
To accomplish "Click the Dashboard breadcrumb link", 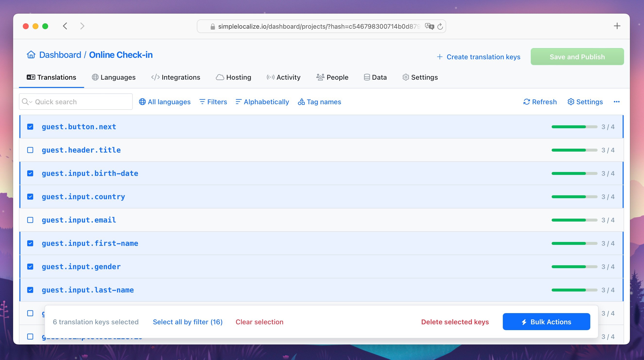I will (x=60, y=55).
